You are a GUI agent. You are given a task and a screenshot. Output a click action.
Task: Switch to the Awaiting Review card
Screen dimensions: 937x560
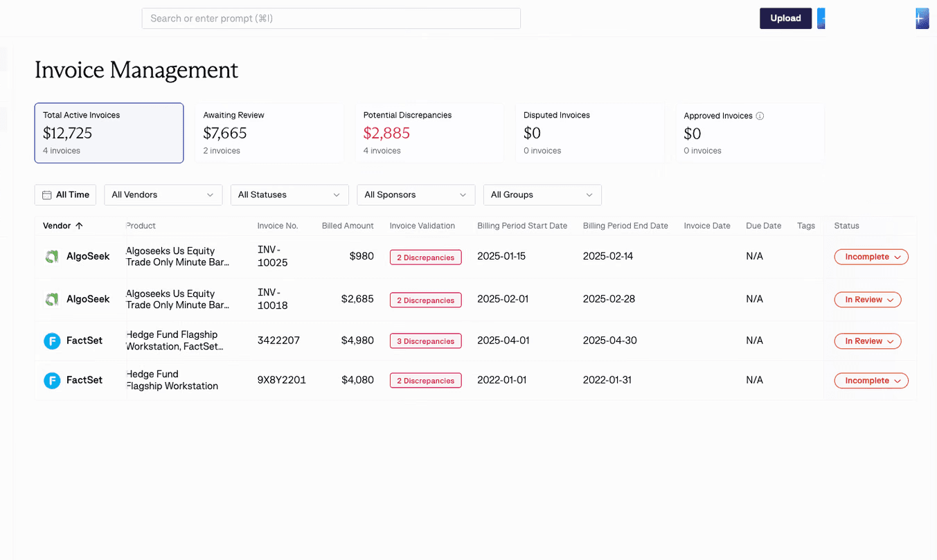[x=269, y=133]
